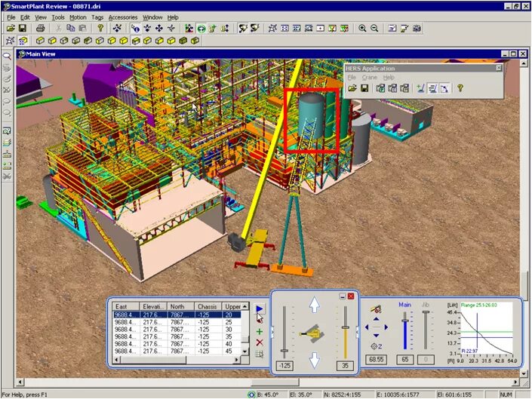The width and height of the screenshot is (532, 399).
Task: Click the first yellow cube icon in second toolbar
Action: coord(41,41)
